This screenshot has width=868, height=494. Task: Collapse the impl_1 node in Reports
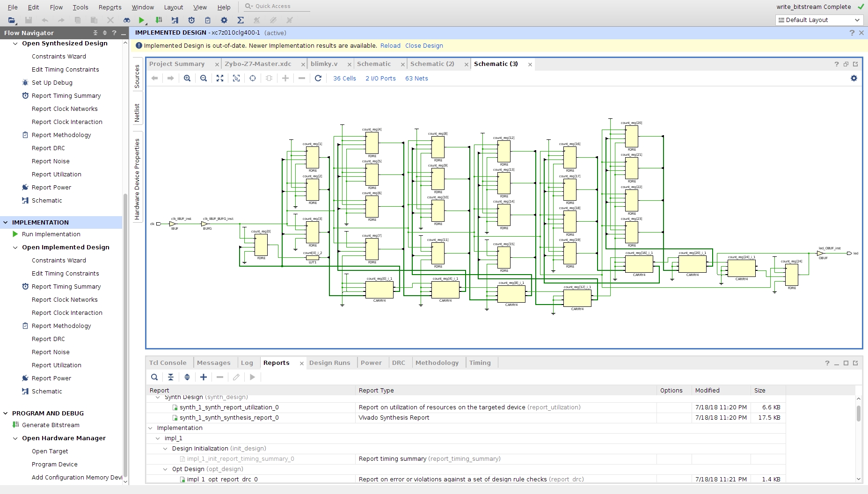point(158,438)
